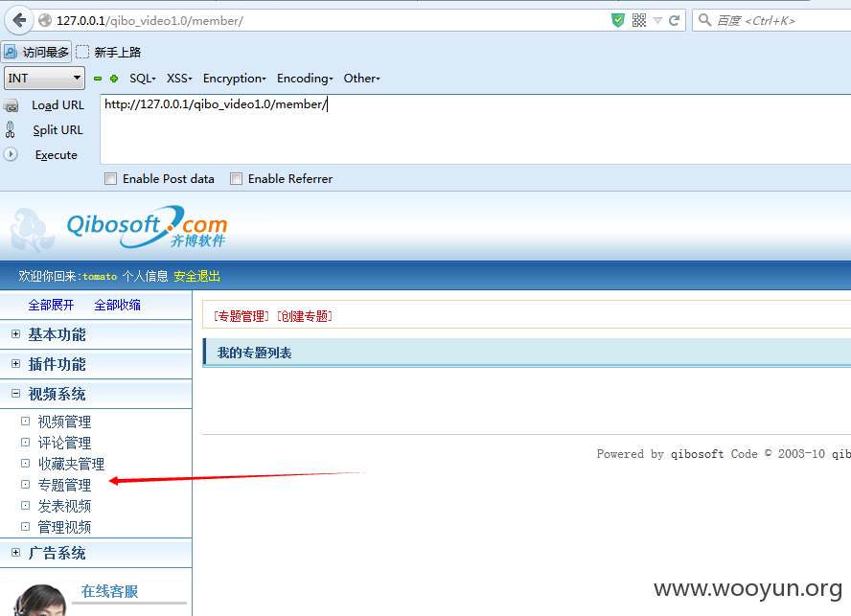Click the 插件功能 heading
This screenshot has height=616, width=851.
click(x=57, y=364)
